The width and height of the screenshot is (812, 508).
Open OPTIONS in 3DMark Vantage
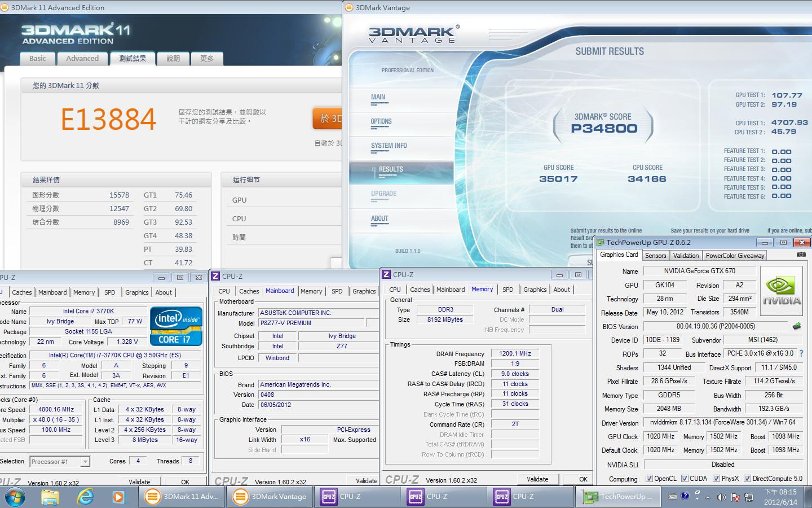[x=381, y=122]
